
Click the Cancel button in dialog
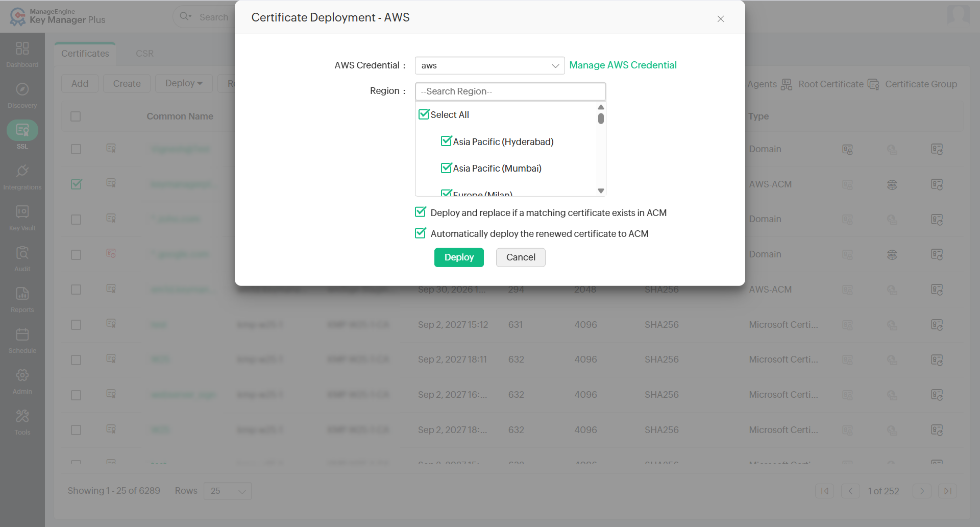(x=521, y=257)
